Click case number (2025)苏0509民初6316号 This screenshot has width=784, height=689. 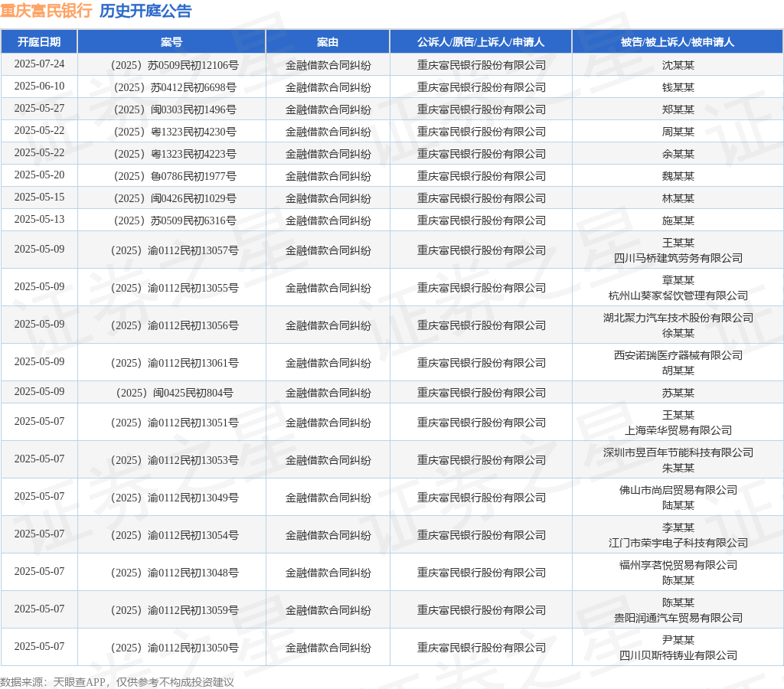(174, 220)
